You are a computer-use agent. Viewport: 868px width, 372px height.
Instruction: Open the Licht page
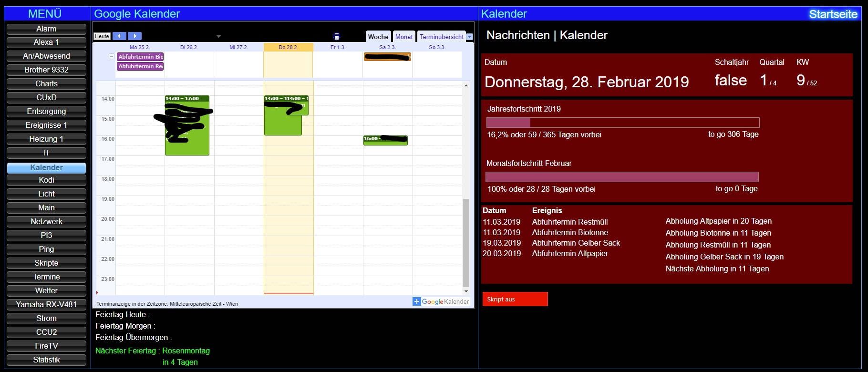tap(46, 194)
